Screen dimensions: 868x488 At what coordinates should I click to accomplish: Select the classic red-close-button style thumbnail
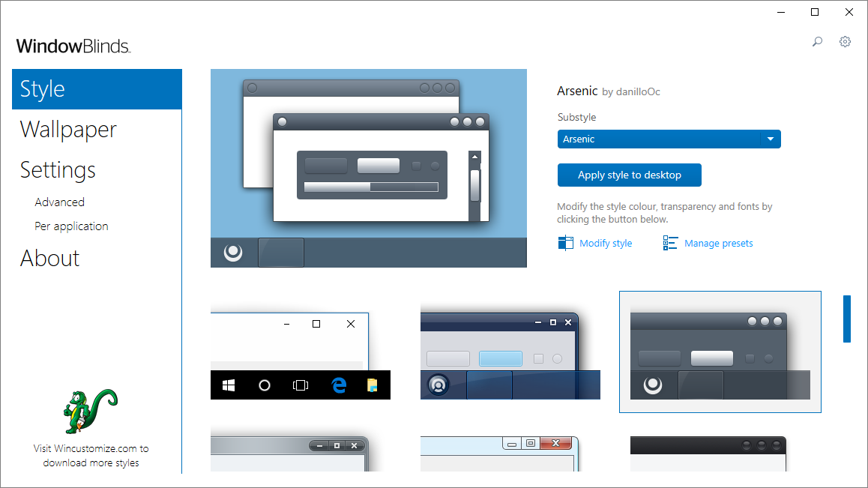click(x=500, y=454)
